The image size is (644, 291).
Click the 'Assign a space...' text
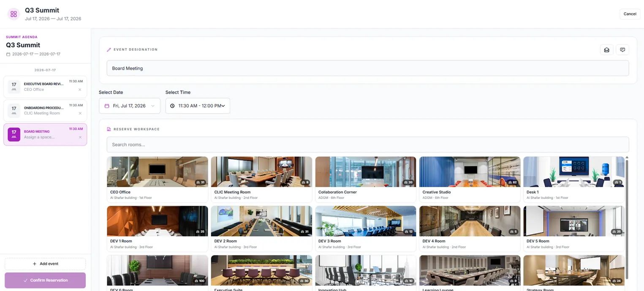39,137
